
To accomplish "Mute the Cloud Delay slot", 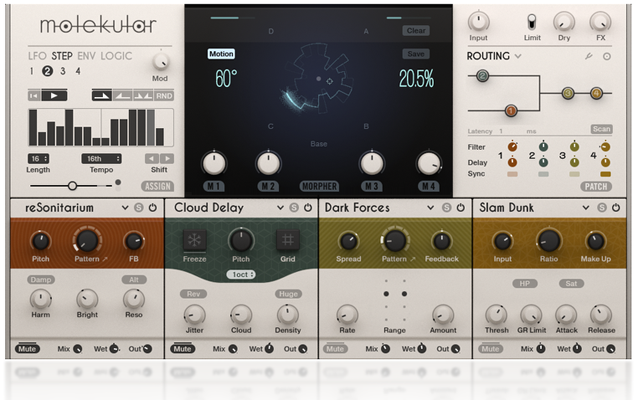I will [182, 349].
